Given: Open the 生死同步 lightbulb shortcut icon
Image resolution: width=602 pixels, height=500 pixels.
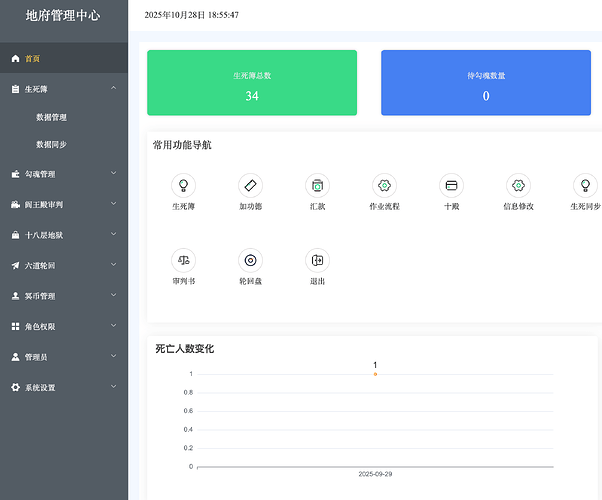Looking at the screenshot, I should [x=585, y=185].
